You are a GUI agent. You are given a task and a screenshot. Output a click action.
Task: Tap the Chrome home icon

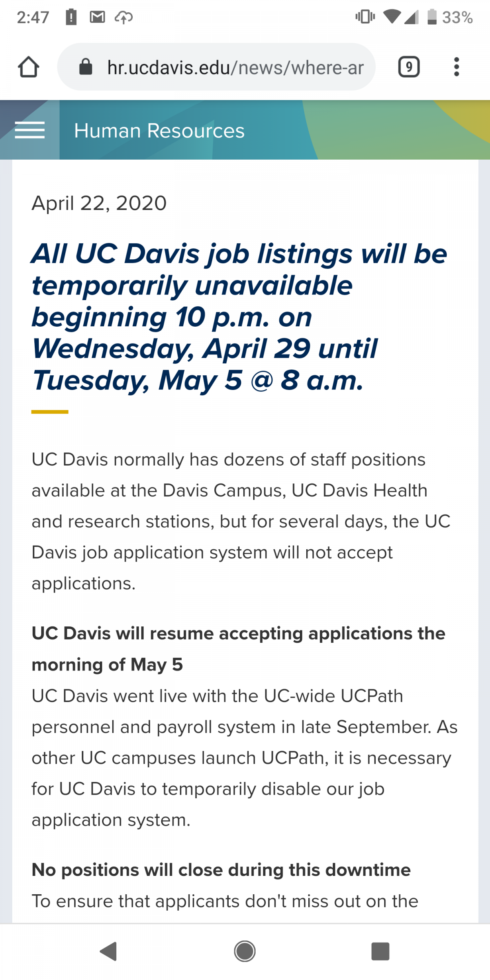(29, 67)
